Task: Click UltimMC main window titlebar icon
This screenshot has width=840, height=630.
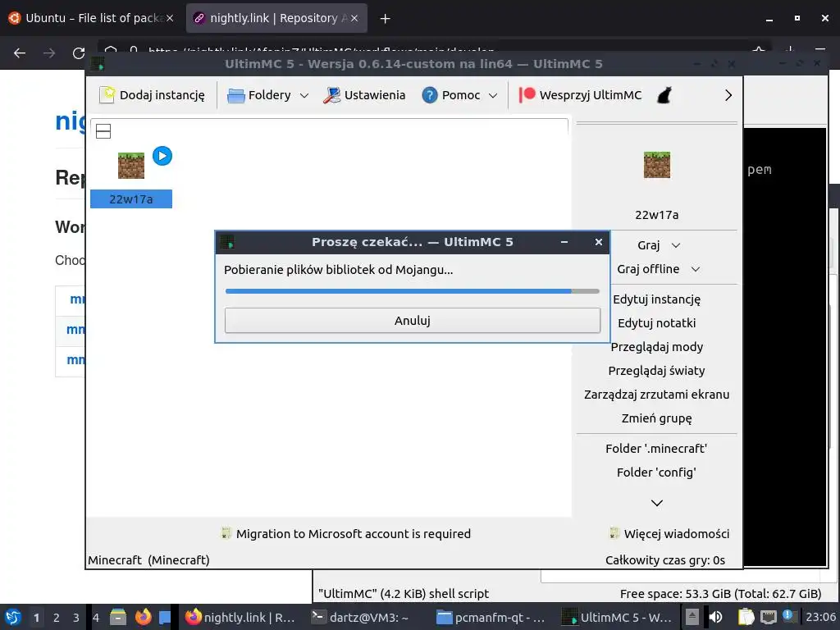Action: point(98,64)
